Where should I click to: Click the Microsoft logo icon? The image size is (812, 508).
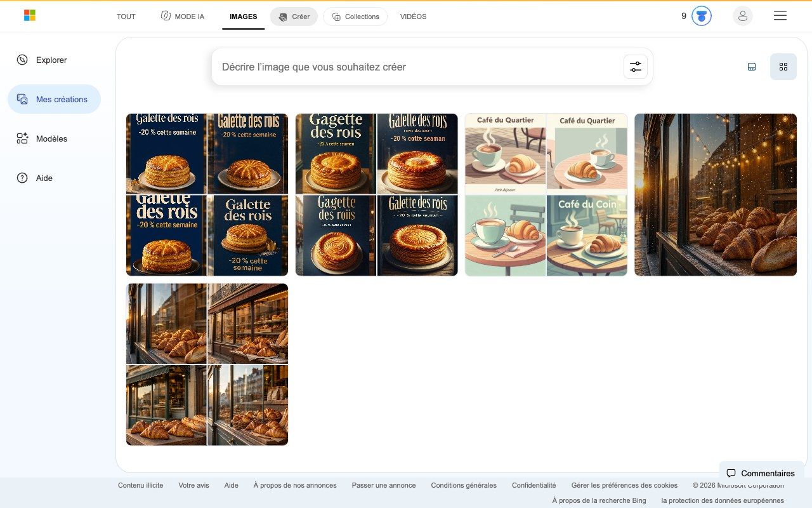(x=30, y=15)
